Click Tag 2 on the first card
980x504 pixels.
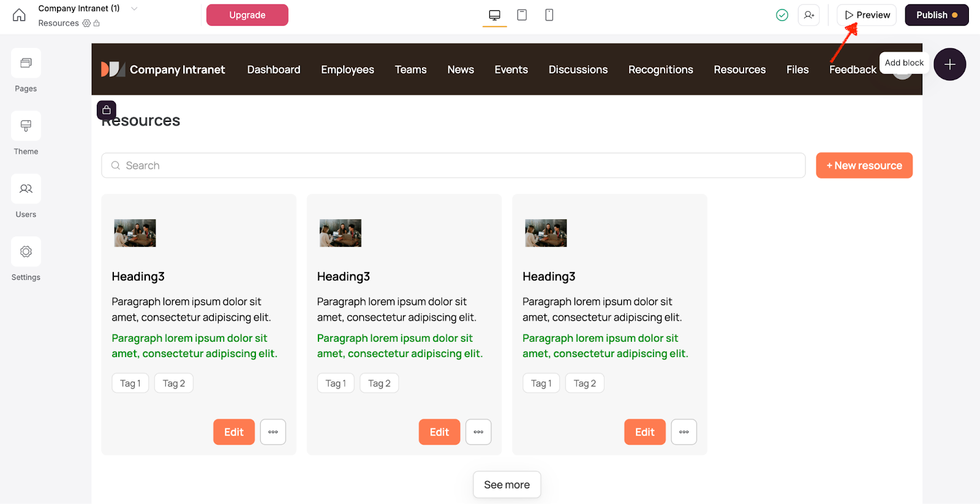(174, 383)
